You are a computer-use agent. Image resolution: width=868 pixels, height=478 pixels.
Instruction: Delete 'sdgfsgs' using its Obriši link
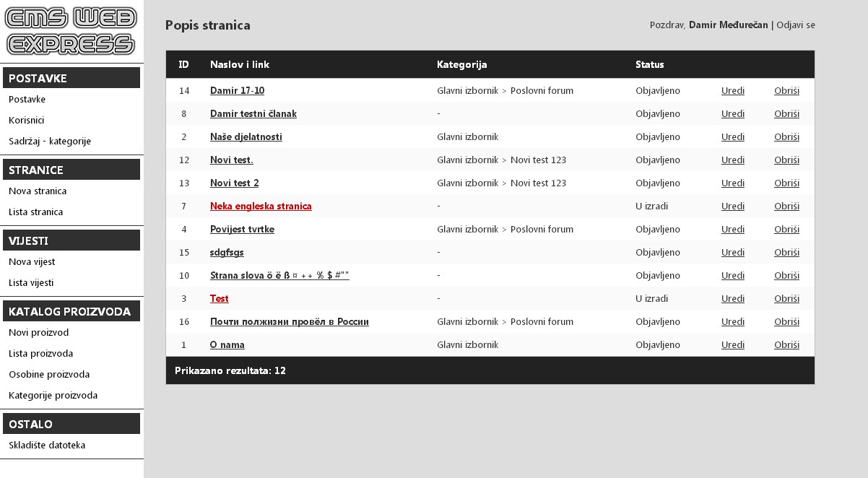786,252
